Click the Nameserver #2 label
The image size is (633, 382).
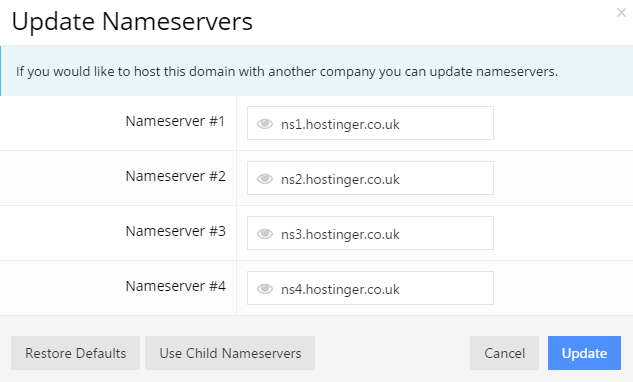click(x=175, y=176)
